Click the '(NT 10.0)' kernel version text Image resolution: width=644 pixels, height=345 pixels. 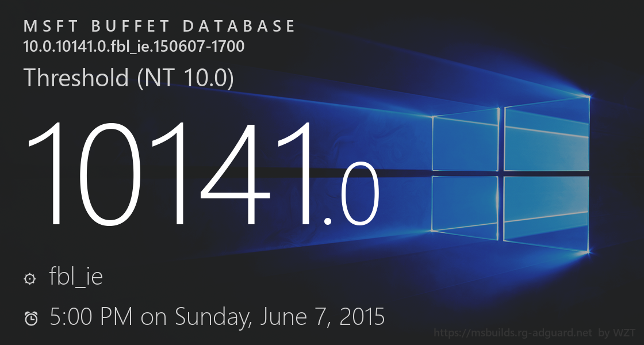tap(185, 78)
